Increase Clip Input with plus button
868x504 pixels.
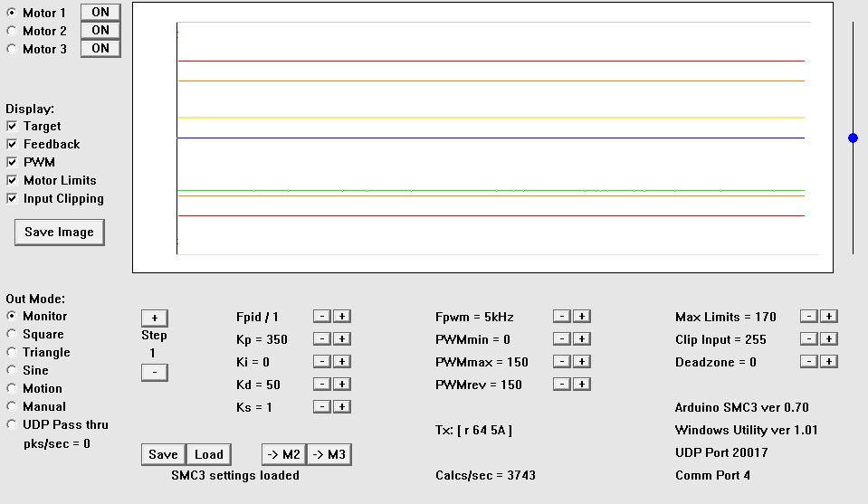pos(829,339)
